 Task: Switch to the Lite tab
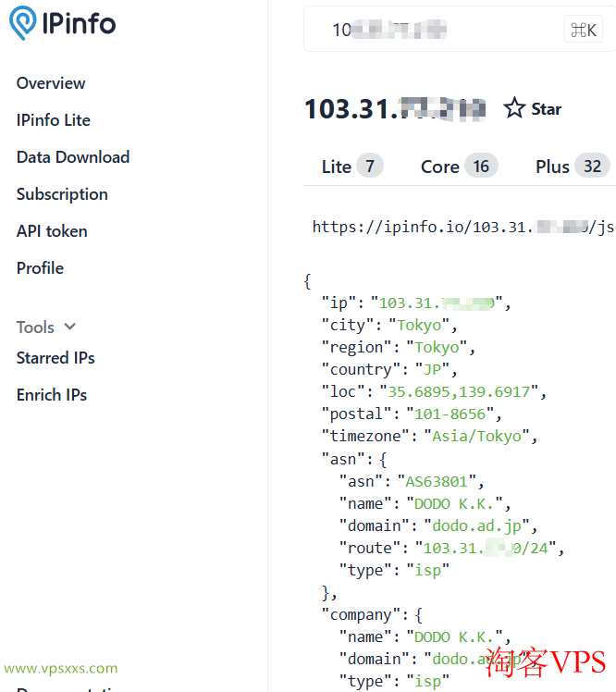click(x=352, y=167)
